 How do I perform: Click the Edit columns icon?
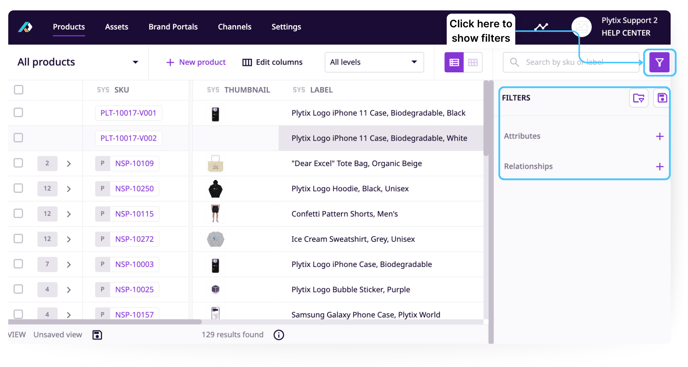247,62
